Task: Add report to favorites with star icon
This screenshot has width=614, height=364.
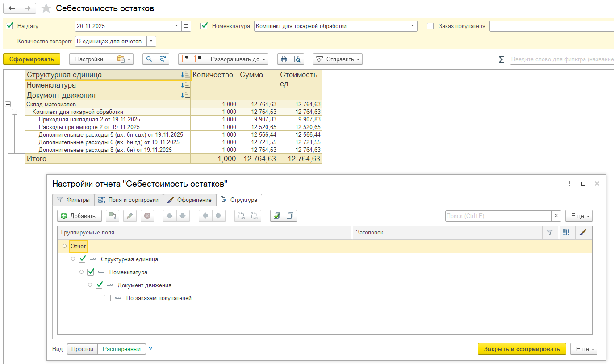Action: coord(46,8)
